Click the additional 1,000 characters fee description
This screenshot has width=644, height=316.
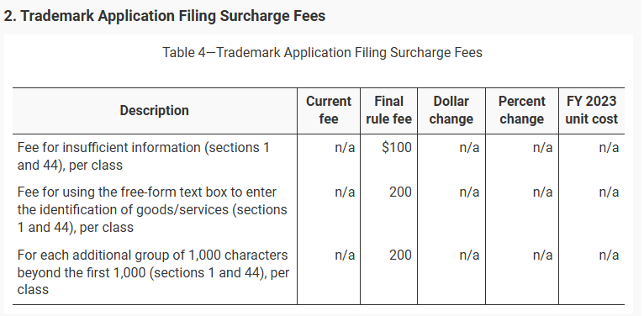[x=153, y=272]
